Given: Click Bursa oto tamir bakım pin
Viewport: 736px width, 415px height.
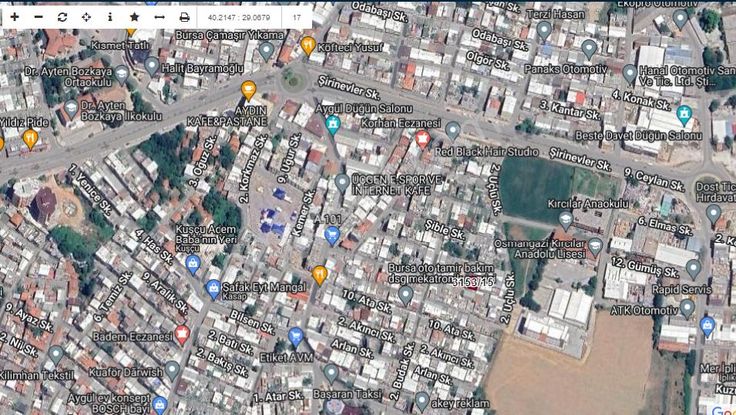Looking at the screenshot, I should (406, 296).
